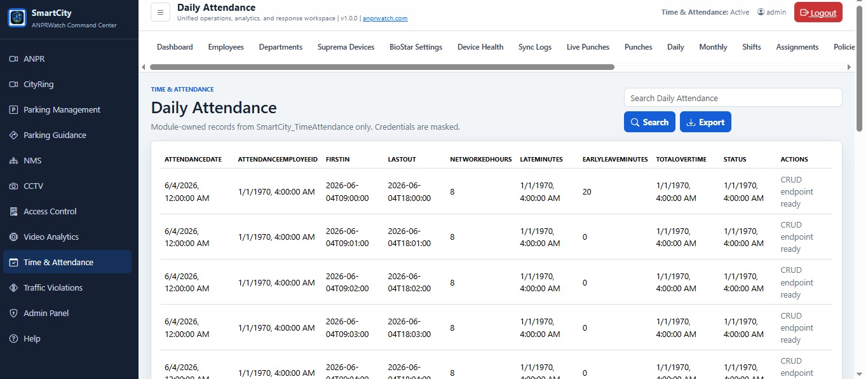Export the daily attendance records

(705, 122)
